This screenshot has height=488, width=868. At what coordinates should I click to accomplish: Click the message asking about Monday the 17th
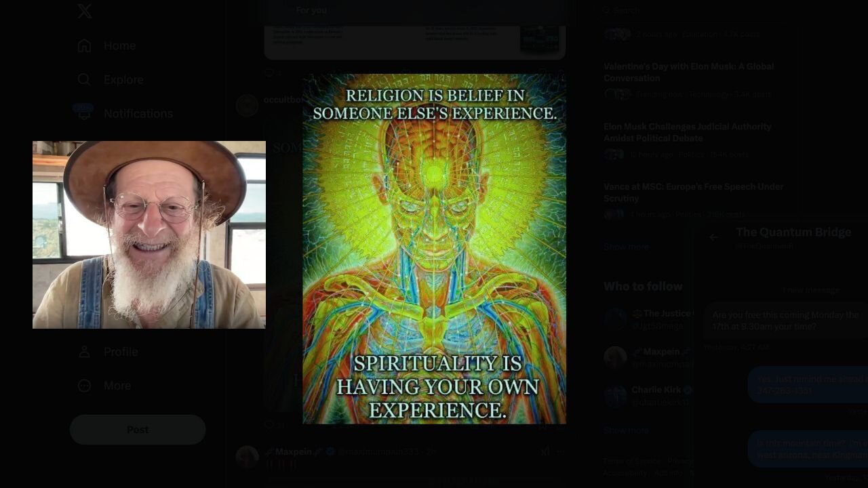[785, 321]
